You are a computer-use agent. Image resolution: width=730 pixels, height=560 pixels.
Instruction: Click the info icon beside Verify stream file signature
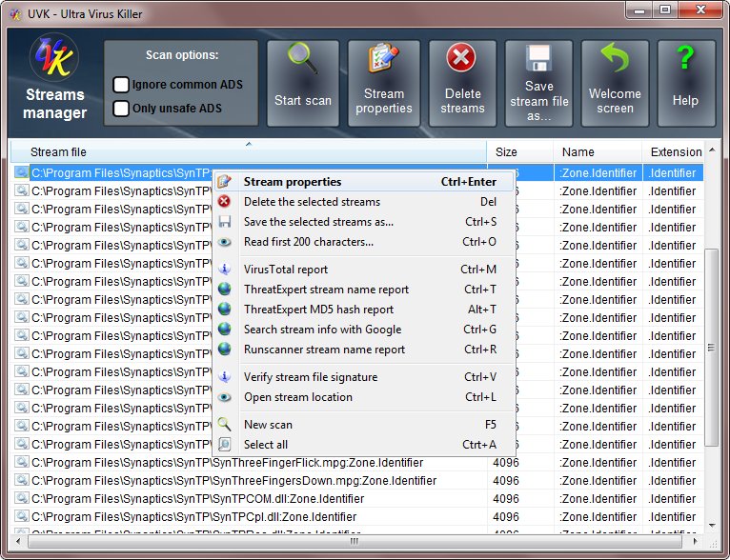[224, 377]
